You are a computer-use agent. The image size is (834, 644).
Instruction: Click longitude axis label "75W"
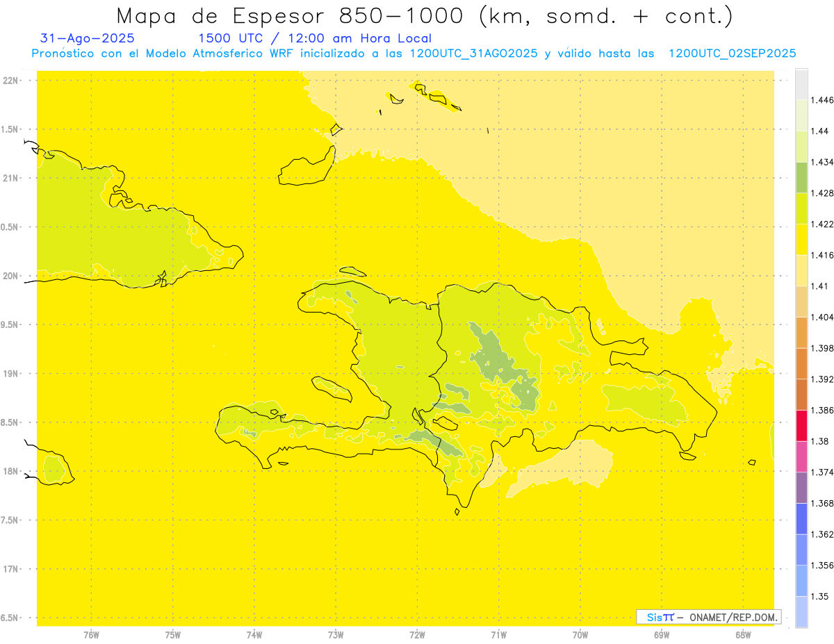[173, 635]
